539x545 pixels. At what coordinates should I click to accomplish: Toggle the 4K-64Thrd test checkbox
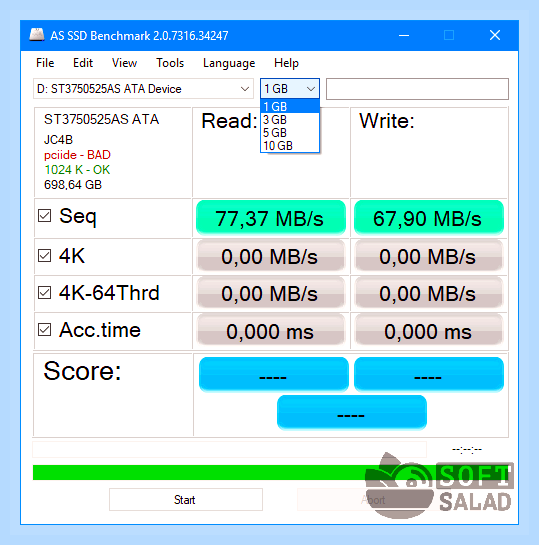pyautogui.click(x=44, y=293)
